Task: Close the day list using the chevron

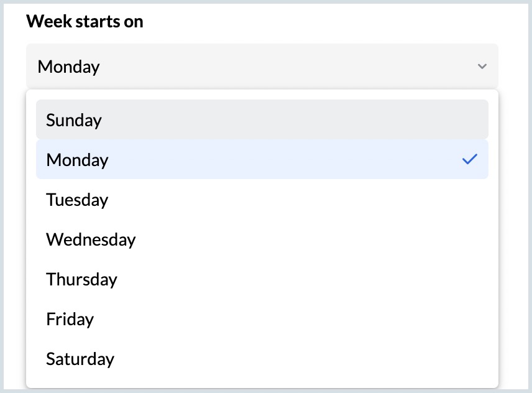Action: [482, 67]
